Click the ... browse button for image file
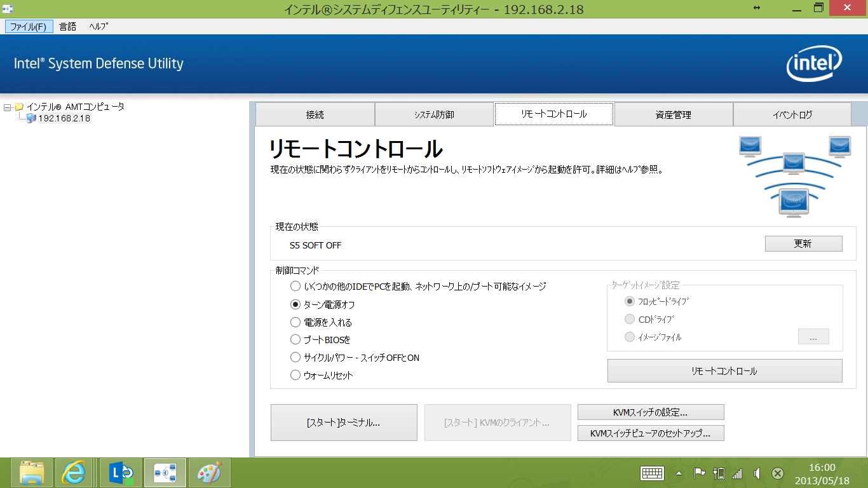 coord(813,337)
